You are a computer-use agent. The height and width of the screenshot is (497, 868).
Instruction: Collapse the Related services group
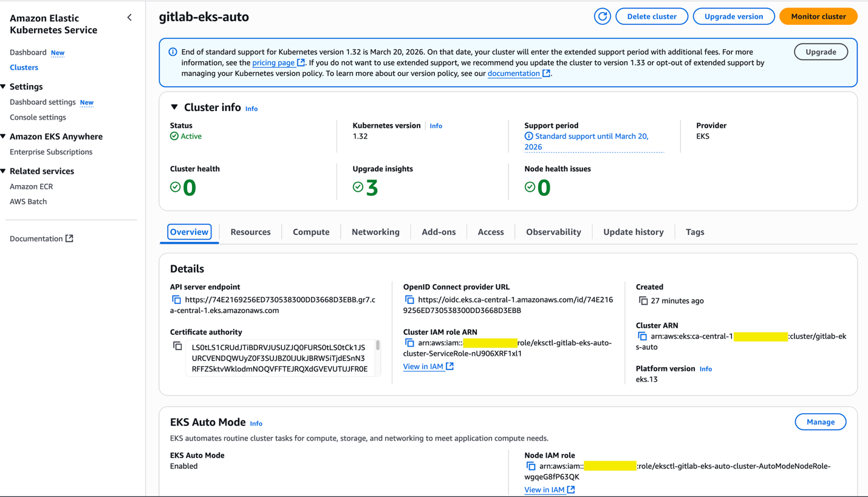(4, 171)
